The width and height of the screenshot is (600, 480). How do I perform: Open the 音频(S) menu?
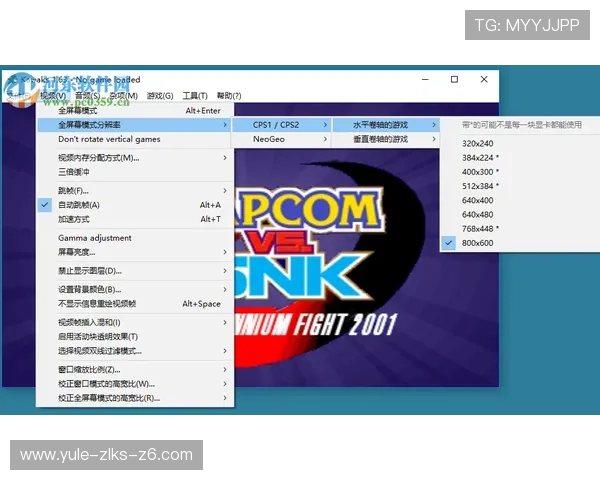(88, 96)
